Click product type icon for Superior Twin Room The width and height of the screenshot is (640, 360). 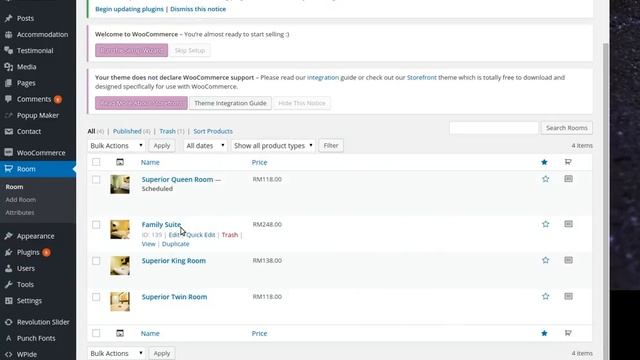568,296
